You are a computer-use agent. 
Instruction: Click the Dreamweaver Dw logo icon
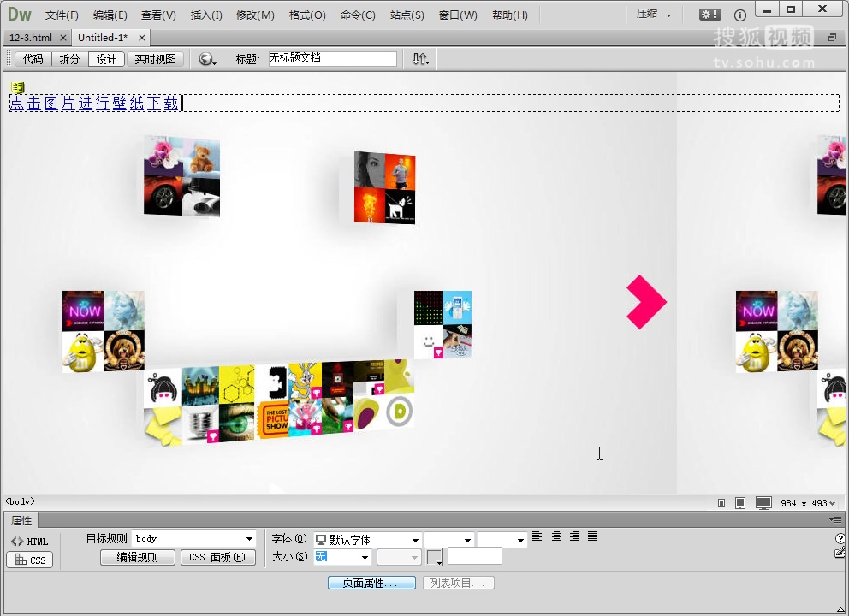click(x=20, y=14)
